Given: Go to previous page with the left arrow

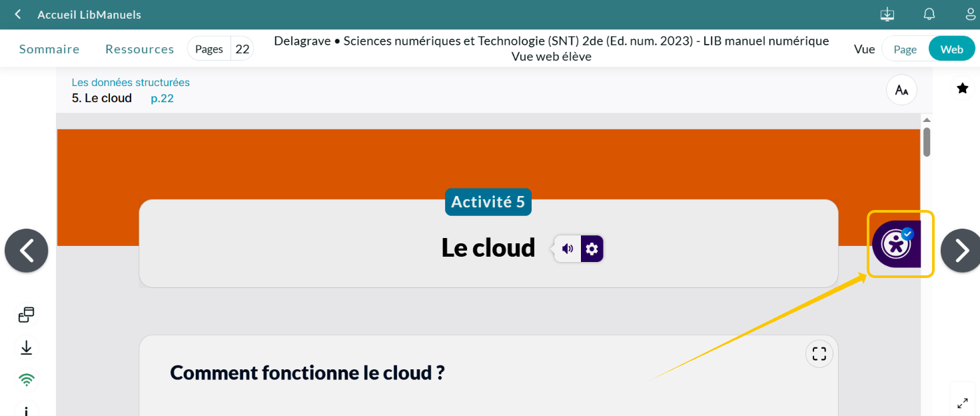Looking at the screenshot, I should tap(26, 250).
